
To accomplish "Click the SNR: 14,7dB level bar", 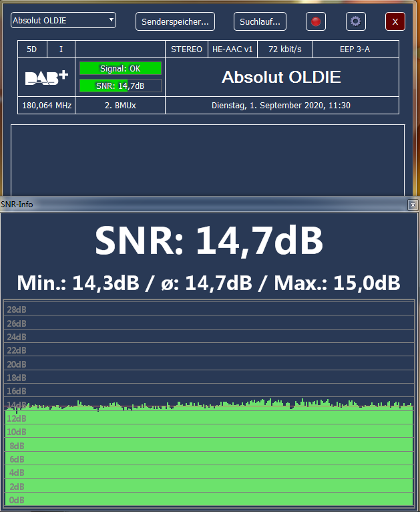I will coord(120,85).
